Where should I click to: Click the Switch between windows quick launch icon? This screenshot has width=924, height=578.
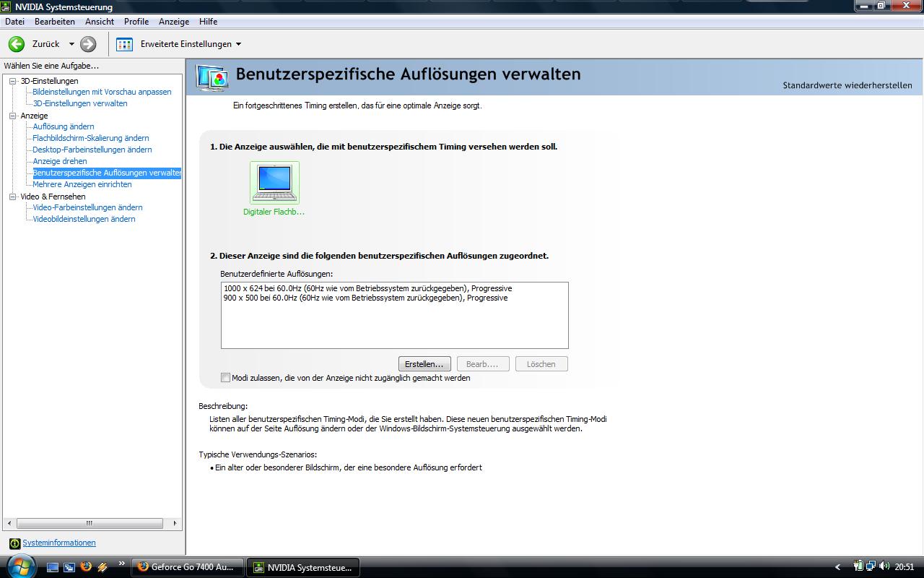(70, 567)
